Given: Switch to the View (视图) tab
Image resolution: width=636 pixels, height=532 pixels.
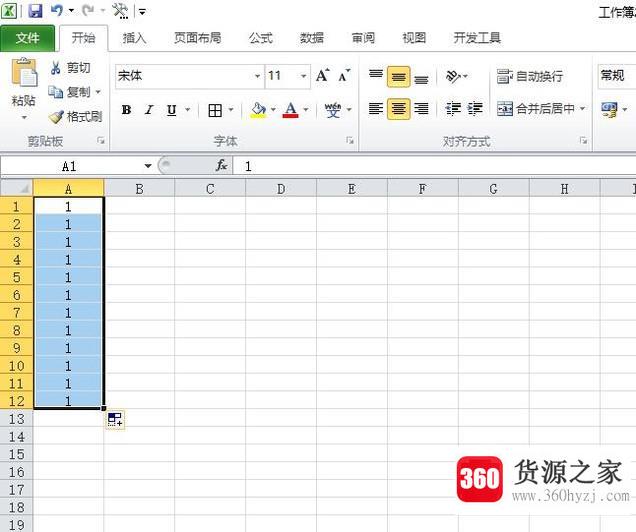Looking at the screenshot, I should pyautogui.click(x=414, y=38).
